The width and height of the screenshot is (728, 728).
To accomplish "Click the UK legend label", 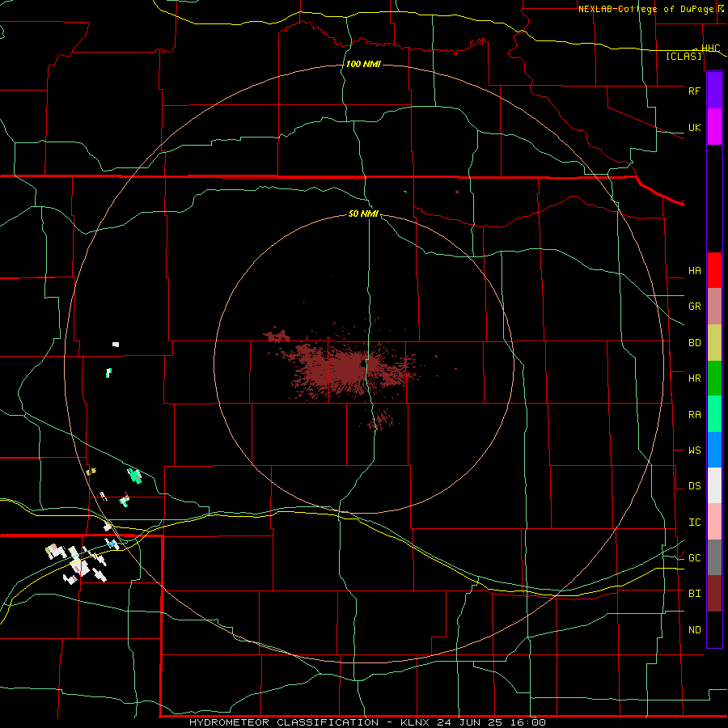I will click(x=694, y=127).
